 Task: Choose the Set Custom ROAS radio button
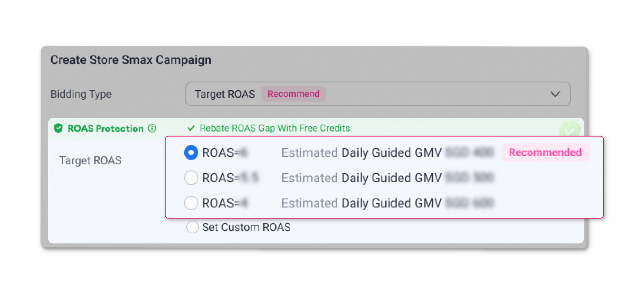(x=192, y=227)
